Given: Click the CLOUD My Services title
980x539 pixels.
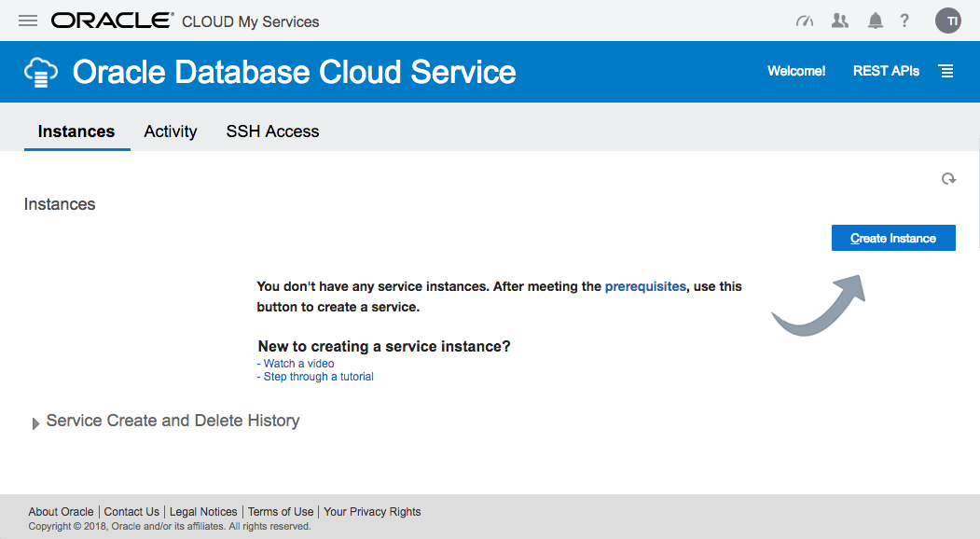Looking at the screenshot, I should tap(250, 21).
